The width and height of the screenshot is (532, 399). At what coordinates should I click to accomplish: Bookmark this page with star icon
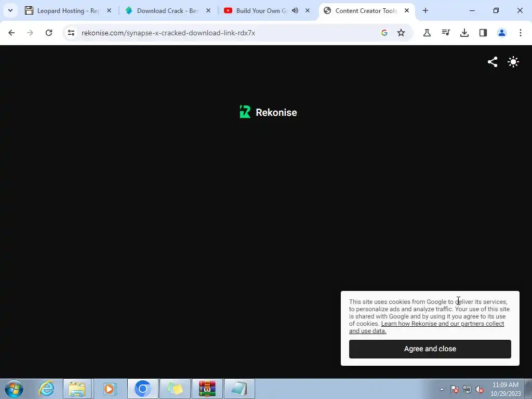[401, 33]
